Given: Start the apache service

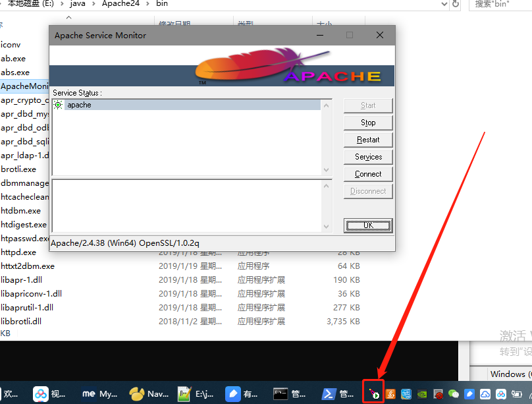Looking at the screenshot, I should pos(367,105).
